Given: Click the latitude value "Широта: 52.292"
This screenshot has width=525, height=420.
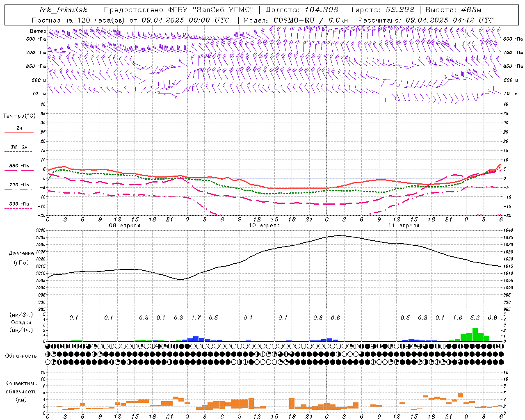Looking at the screenshot, I should [382, 10].
